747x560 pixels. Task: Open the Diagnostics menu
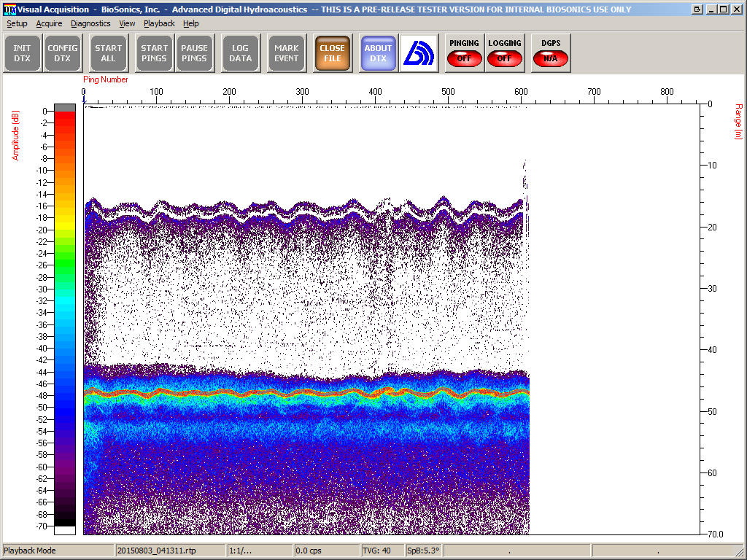click(x=90, y=23)
